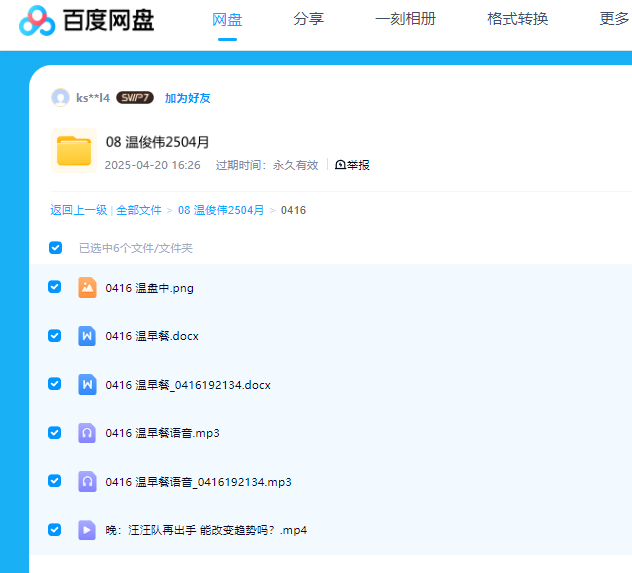The height and width of the screenshot is (573, 632).
Task: Deselect the 温早餐语音_0416192134.mp3 checkbox
Action: click(55, 481)
